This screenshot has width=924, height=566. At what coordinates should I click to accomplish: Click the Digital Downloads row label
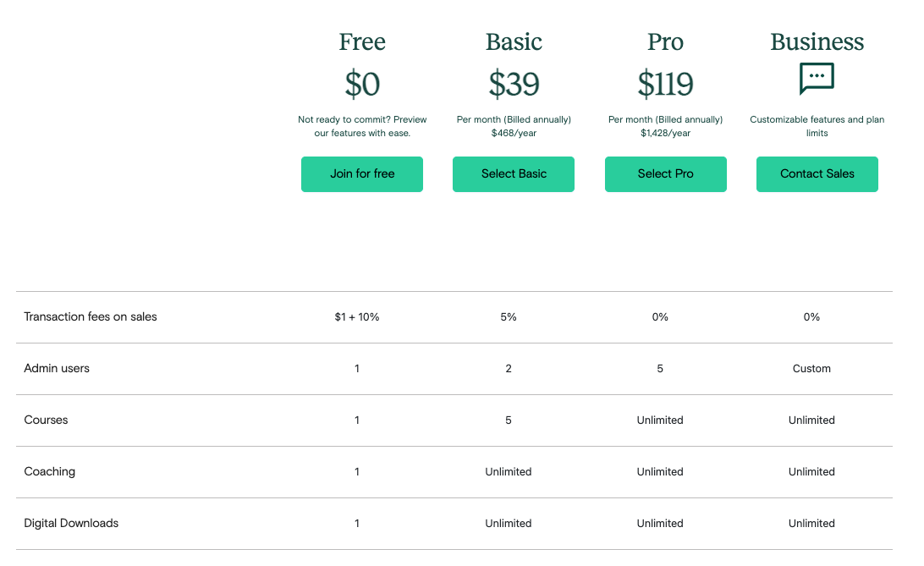(71, 524)
